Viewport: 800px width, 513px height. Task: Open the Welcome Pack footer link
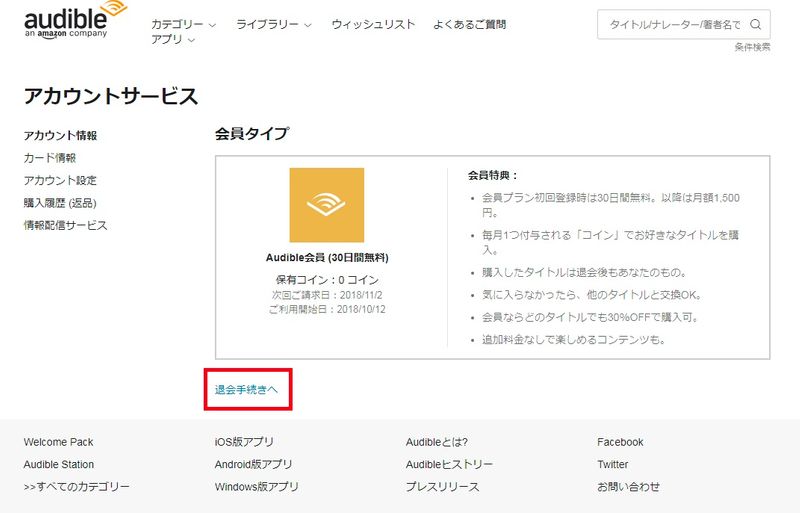pyautogui.click(x=58, y=442)
